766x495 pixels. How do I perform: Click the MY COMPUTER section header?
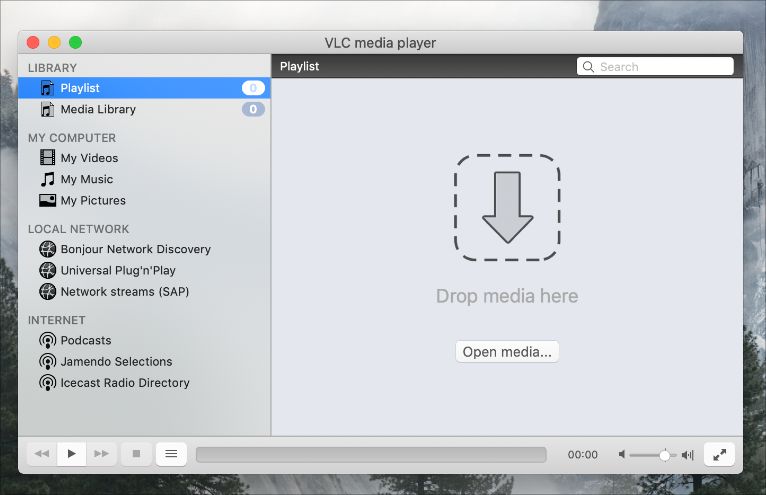[x=72, y=138]
